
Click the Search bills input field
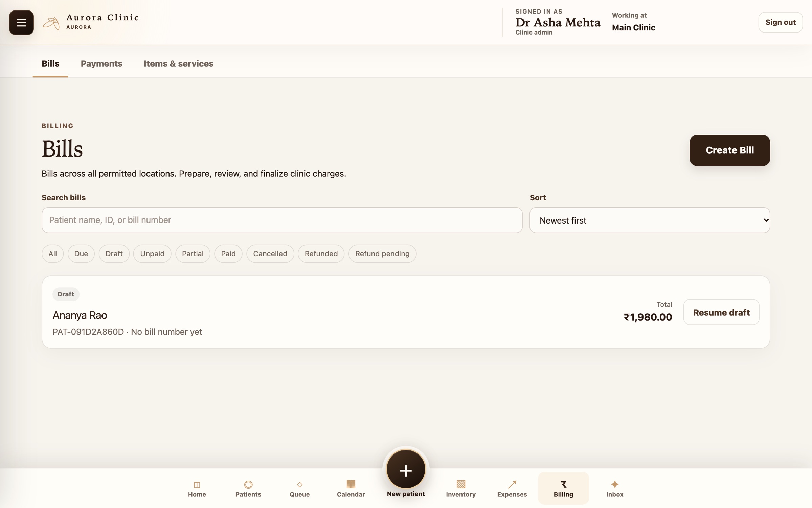click(x=282, y=220)
